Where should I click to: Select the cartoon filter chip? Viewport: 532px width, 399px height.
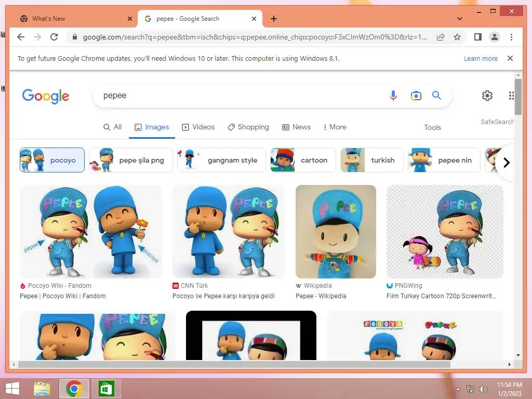[x=303, y=160]
